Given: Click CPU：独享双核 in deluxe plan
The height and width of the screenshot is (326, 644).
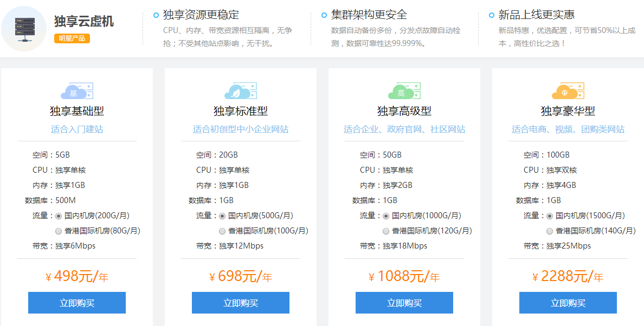Looking at the screenshot, I should [550, 170].
